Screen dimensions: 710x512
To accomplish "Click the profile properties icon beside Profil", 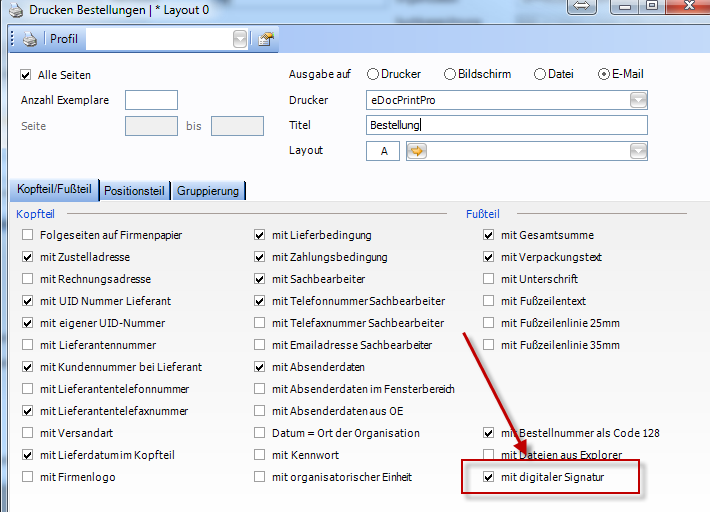I will point(265,40).
